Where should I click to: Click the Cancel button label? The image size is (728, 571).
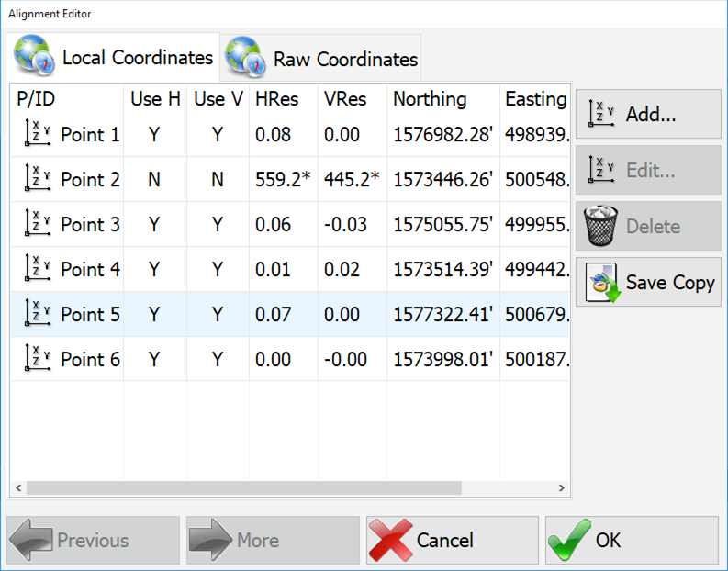pos(444,541)
